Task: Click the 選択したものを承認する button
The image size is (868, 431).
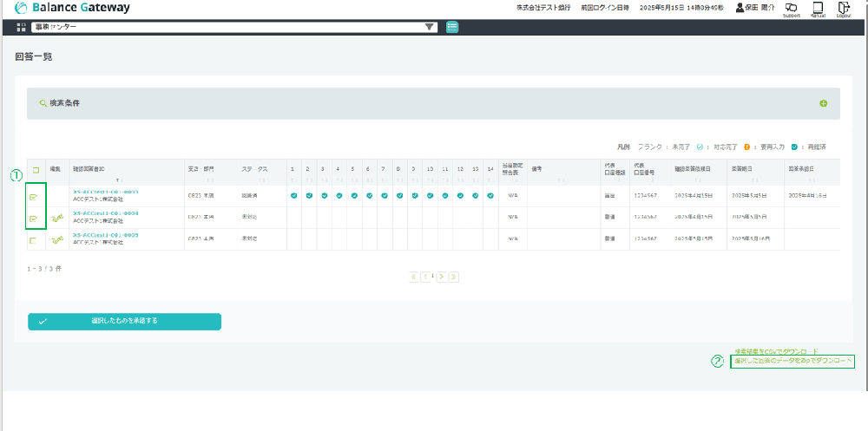Action: [124, 322]
